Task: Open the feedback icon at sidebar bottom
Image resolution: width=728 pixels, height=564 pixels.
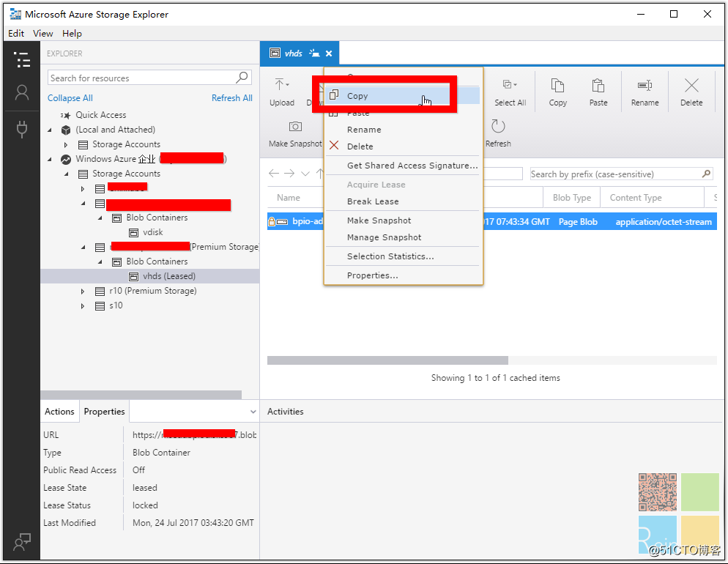Action: (x=22, y=542)
